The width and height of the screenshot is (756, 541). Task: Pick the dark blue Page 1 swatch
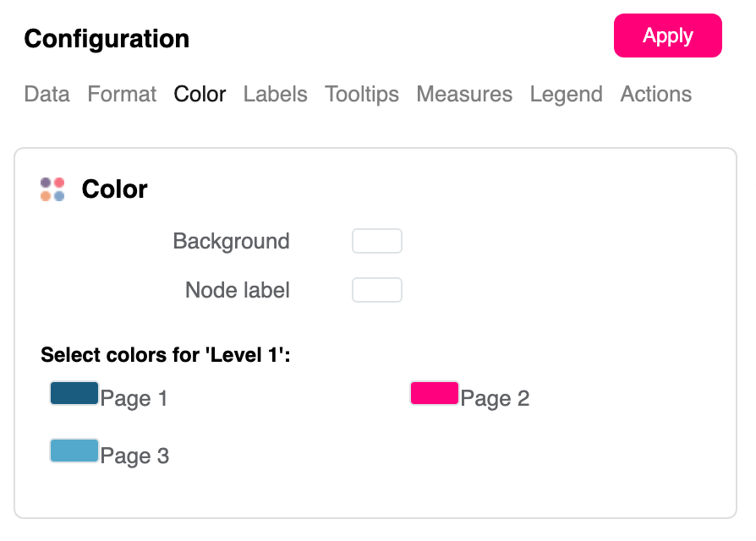(x=74, y=393)
